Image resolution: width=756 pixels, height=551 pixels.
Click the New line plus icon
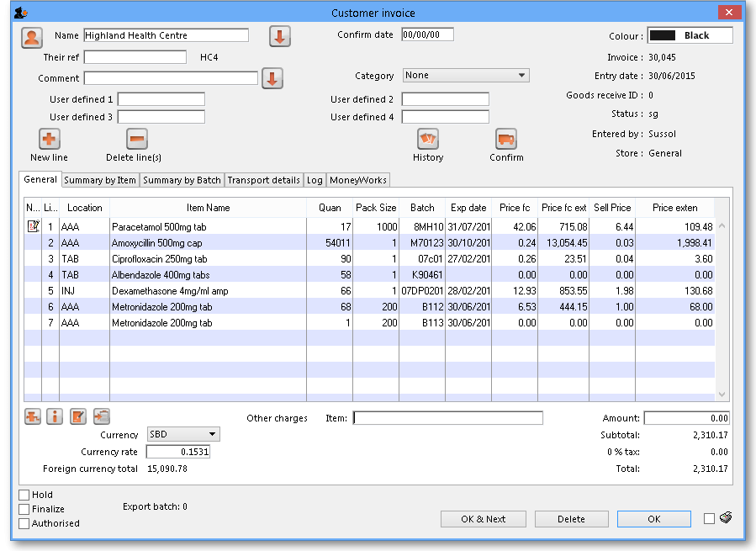pyautogui.click(x=50, y=139)
